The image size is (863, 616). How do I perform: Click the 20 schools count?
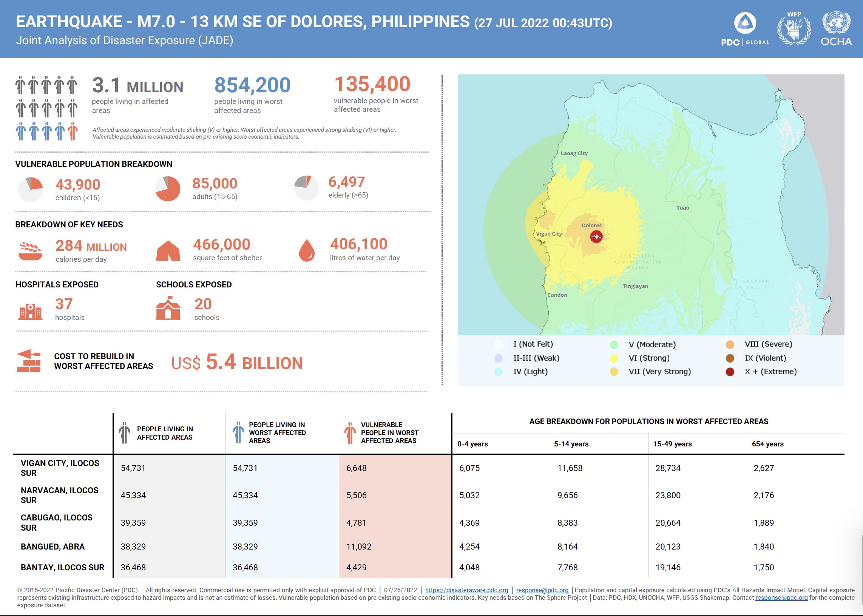(x=203, y=304)
